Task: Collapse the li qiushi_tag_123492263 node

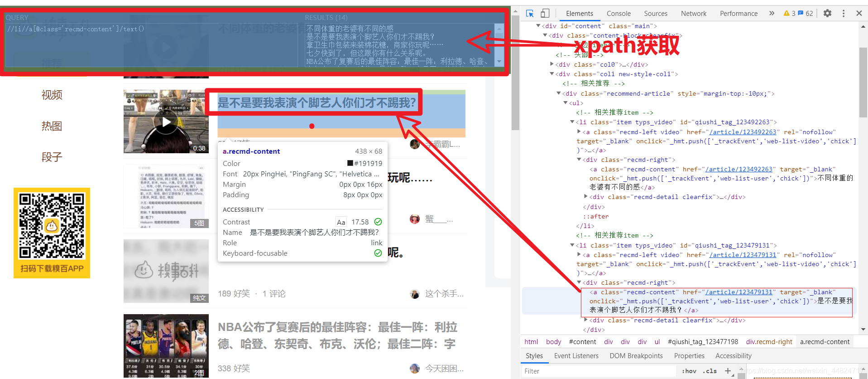Action: pos(572,121)
